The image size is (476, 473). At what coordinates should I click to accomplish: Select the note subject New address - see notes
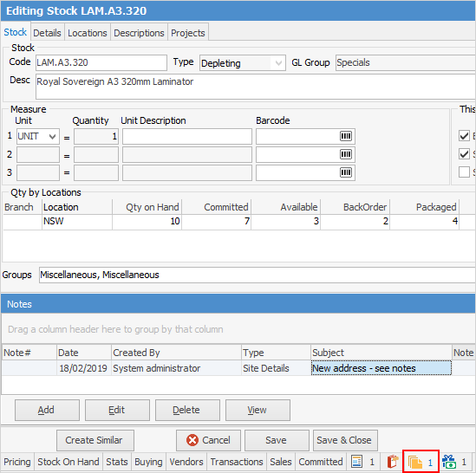click(x=381, y=368)
